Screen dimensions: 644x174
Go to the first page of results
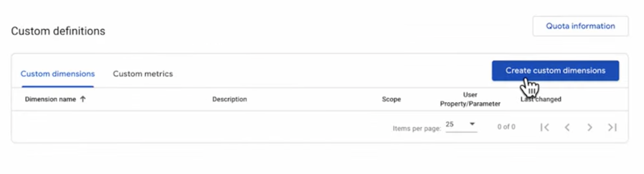544,127
